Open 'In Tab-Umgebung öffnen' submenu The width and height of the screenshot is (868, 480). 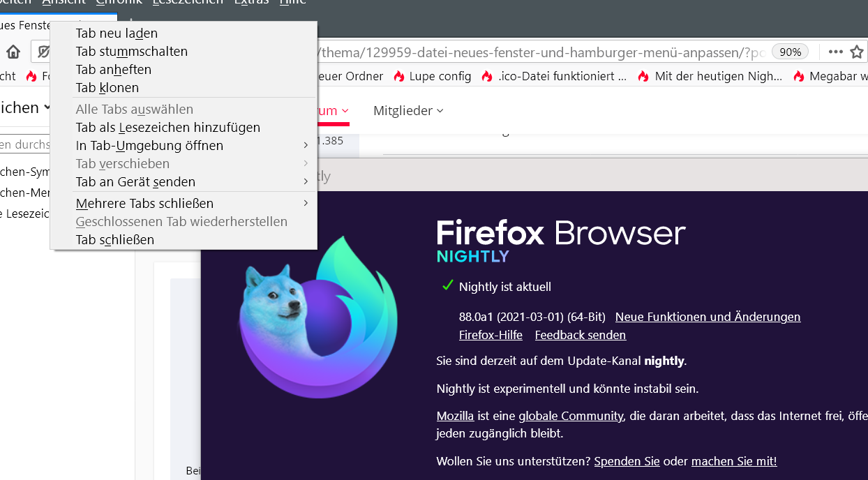click(184, 145)
